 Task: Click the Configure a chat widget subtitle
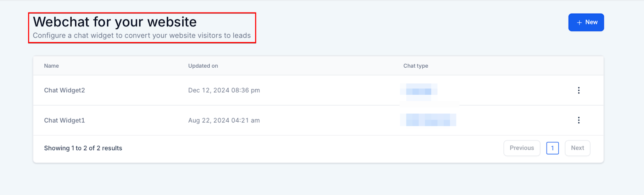coord(142,35)
